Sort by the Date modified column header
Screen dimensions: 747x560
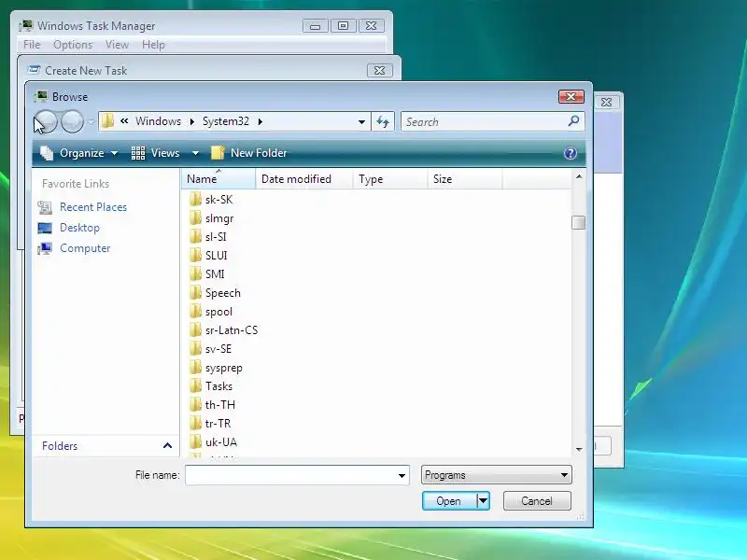click(x=304, y=179)
